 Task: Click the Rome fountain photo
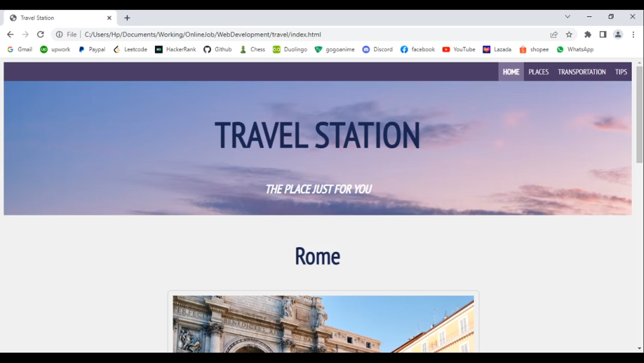tap(323, 324)
